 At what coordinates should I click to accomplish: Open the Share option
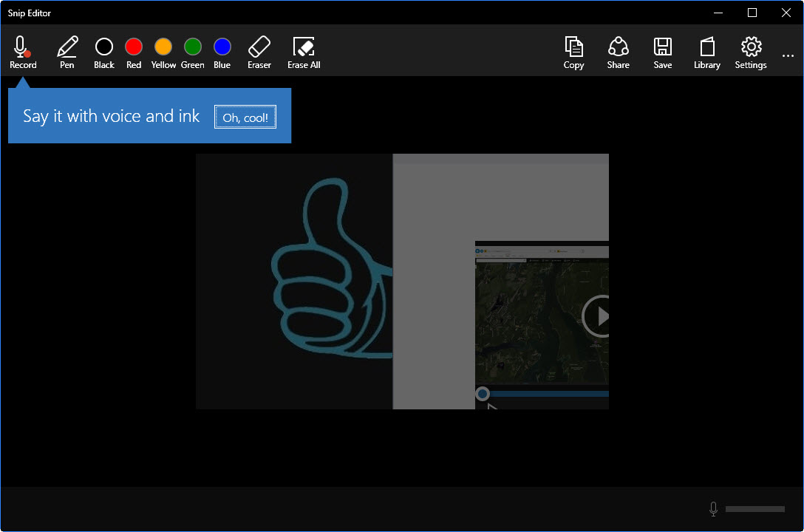pyautogui.click(x=618, y=52)
